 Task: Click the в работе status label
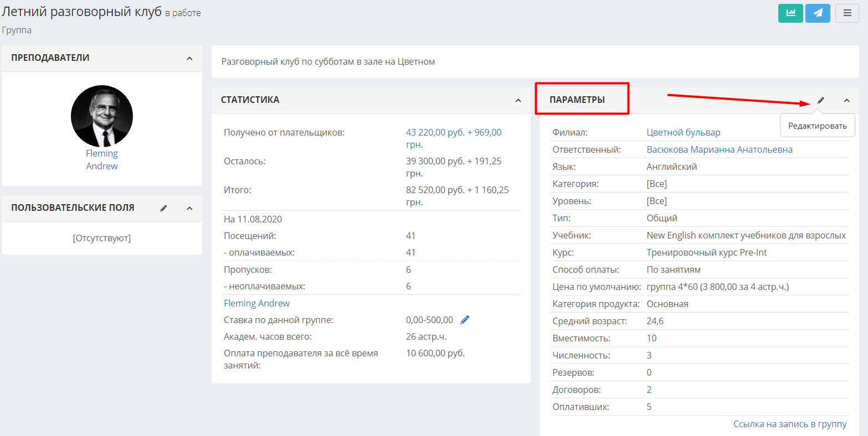[x=183, y=13]
